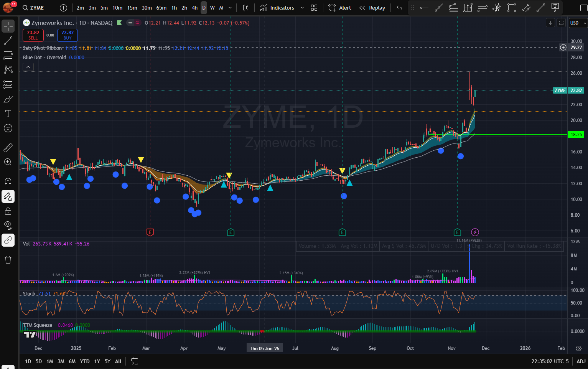Image resolution: width=588 pixels, height=369 pixels.
Task: Click the purple lightning event marker
Action: tap(475, 232)
